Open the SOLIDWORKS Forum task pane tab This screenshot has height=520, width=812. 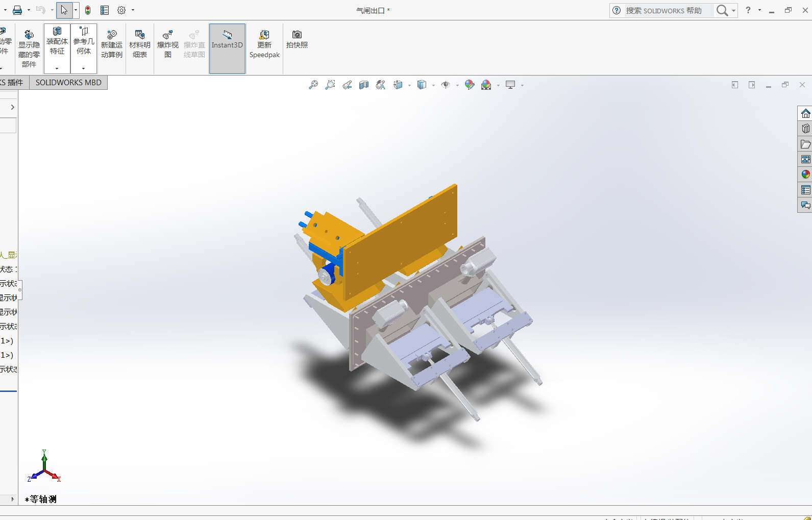click(805, 205)
